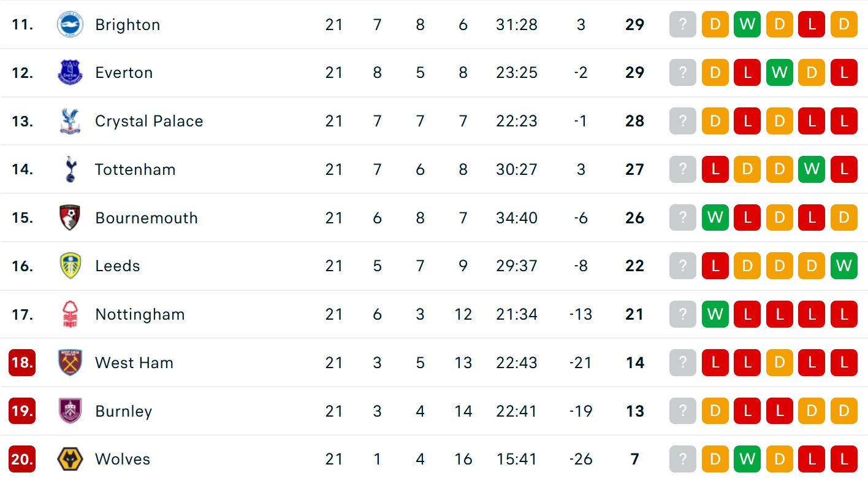The height and width of the screenshot is (478, 868).
Task: Click Leeds' green W form badge
Action: click(x=844, y=266)
